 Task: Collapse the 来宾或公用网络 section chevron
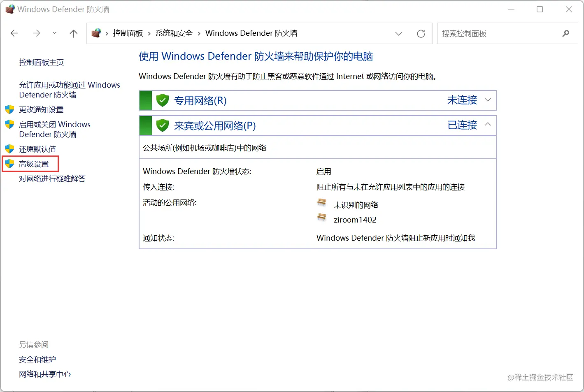(x=488, y=124)
